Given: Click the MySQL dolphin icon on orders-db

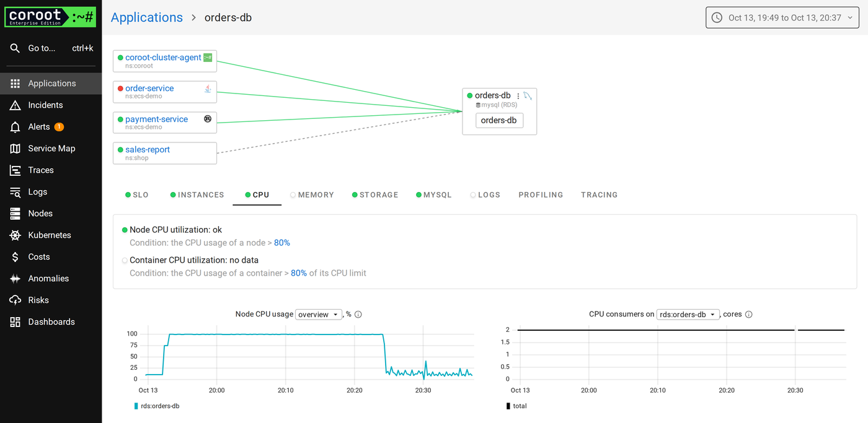Looking at the screenshot, I should pyautogui.click(x=528, y=95).
